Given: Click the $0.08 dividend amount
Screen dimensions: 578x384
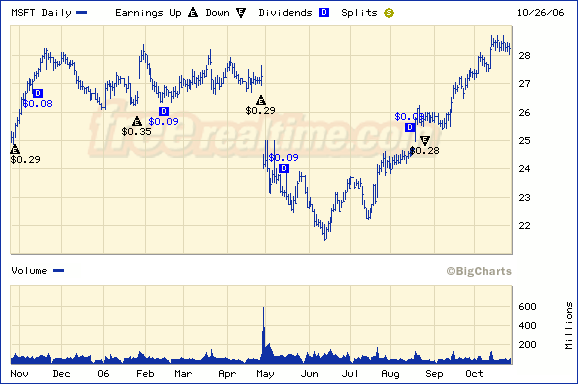Looking at the screenshot, I should (x=38, y=104).
